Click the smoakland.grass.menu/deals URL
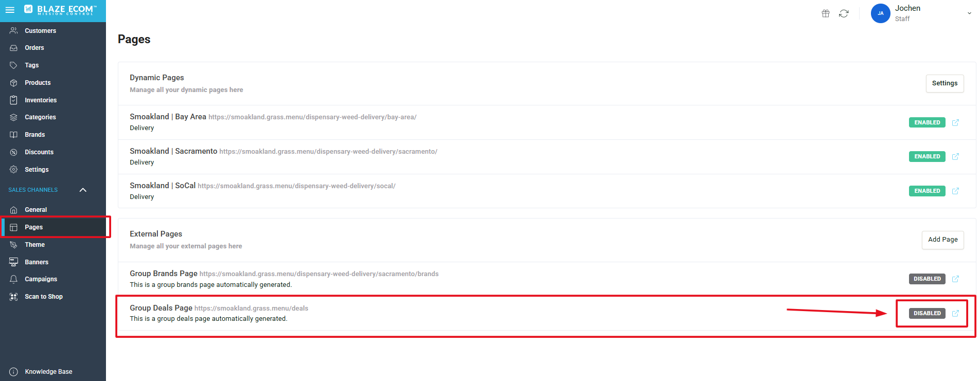 click(251, 309)
